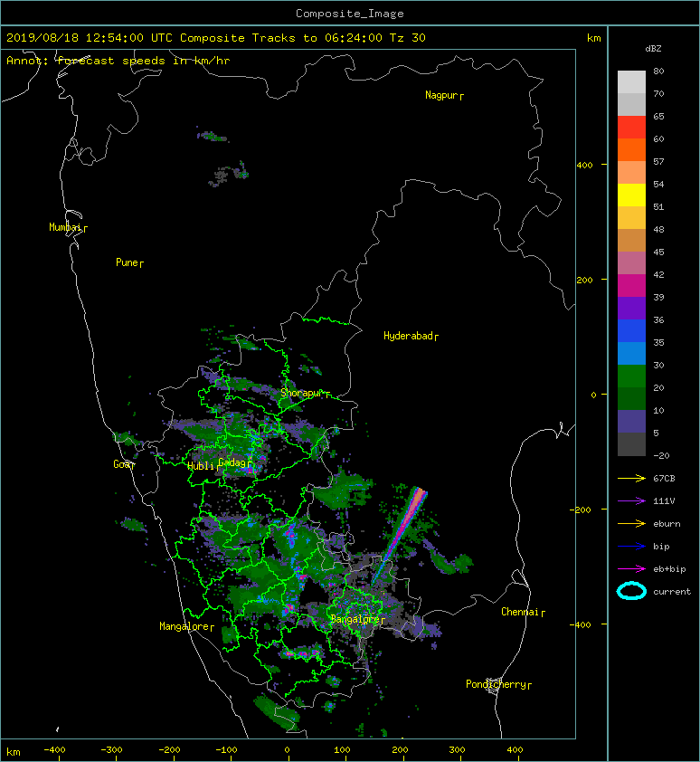700x762 pixels.
Task: Click the UTC Composite Tracks timestamp header
Action: click(216, 38)
